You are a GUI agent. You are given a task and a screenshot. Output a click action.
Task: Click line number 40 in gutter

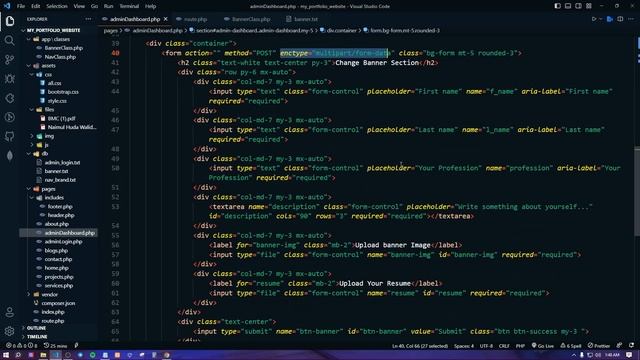[x=116, y=53]
